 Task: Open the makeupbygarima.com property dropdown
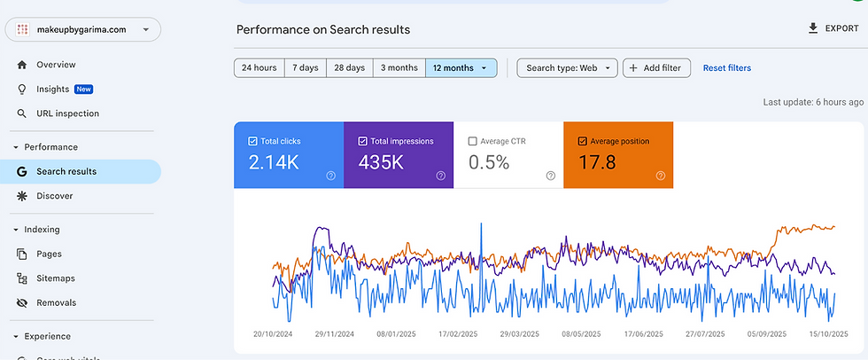[83, 29]
